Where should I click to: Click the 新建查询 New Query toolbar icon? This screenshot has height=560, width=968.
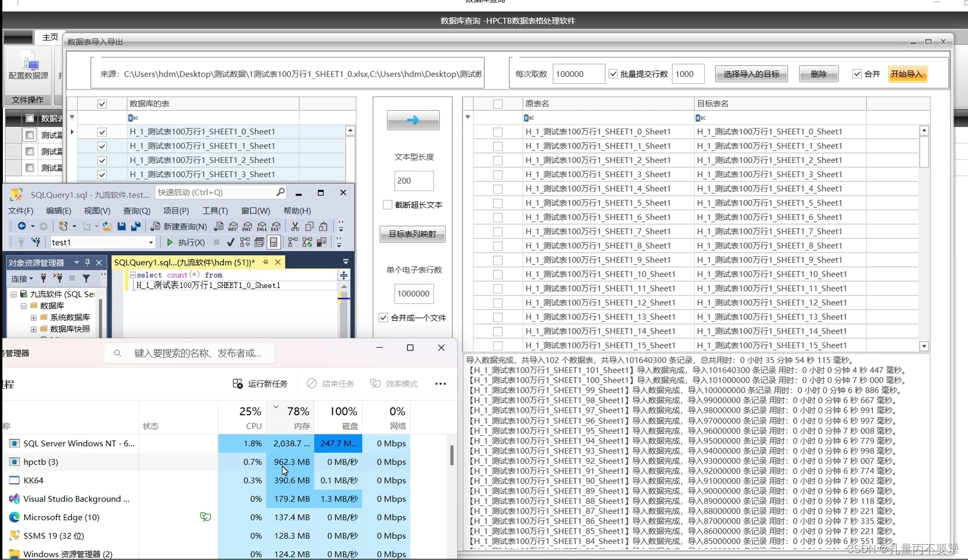(x=155, y=227)
